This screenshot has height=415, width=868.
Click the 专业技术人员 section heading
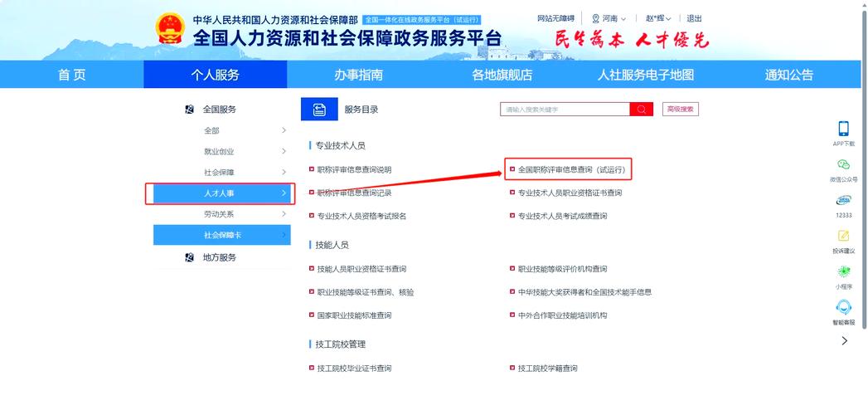[x=340, y=145]
